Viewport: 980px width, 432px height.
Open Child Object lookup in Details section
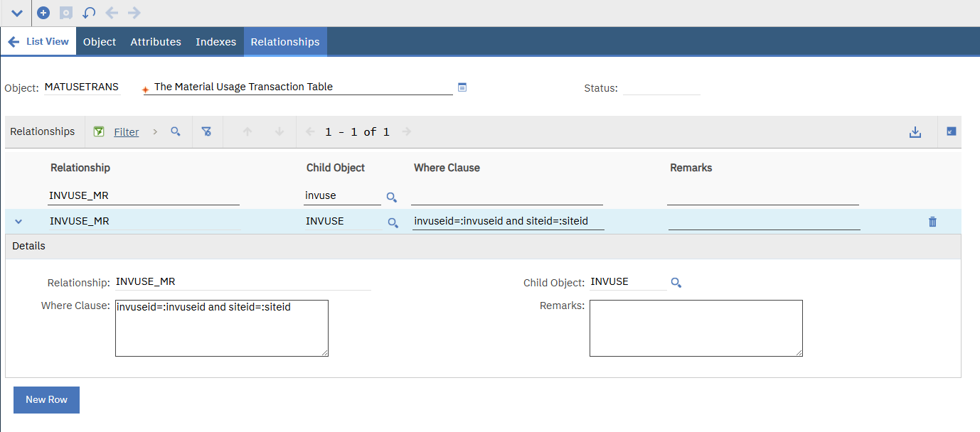point(676,283)
